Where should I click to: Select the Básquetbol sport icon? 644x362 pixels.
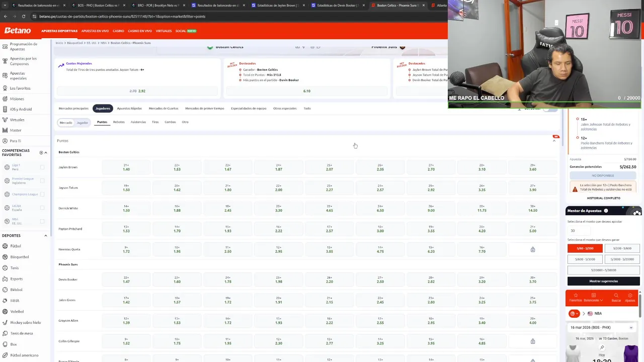(x=5, y=257)
